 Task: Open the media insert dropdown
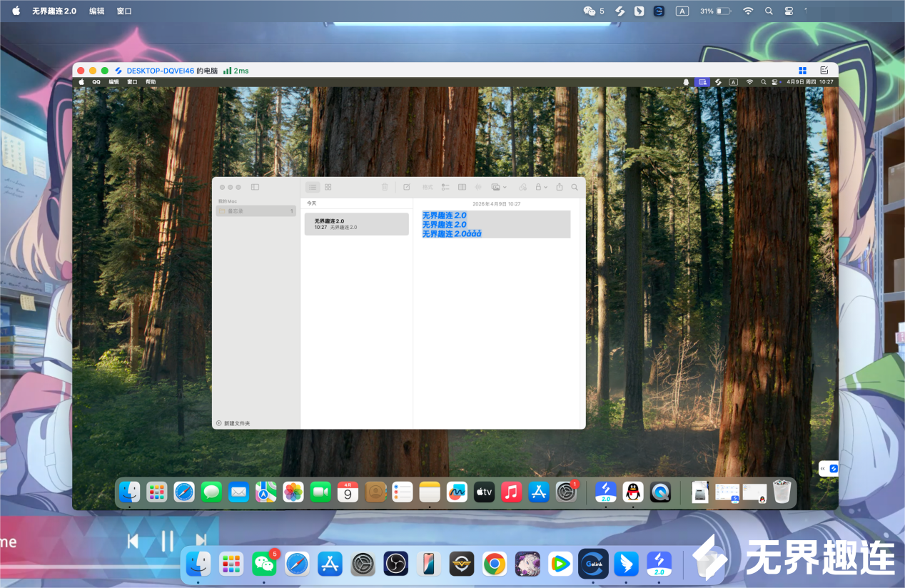499,187
